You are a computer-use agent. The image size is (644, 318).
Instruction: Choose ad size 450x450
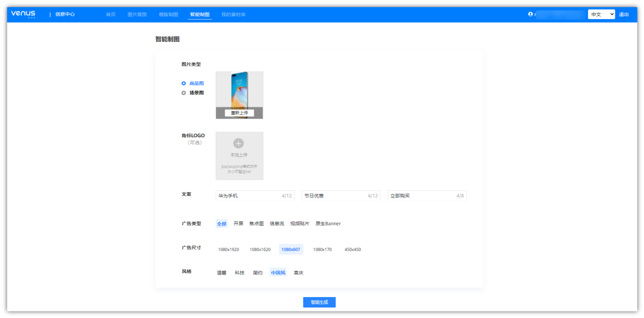353,249
